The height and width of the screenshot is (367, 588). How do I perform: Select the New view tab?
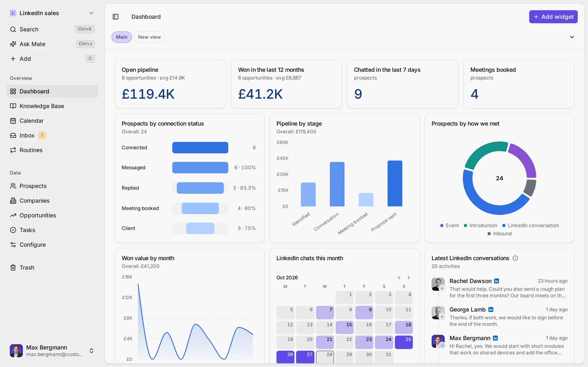tap(149, 37)
